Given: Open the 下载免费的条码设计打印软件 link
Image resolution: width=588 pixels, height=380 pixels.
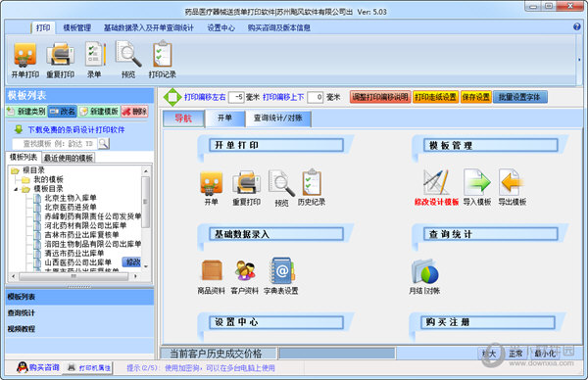Looking at the screenshot, I should 76,129.
